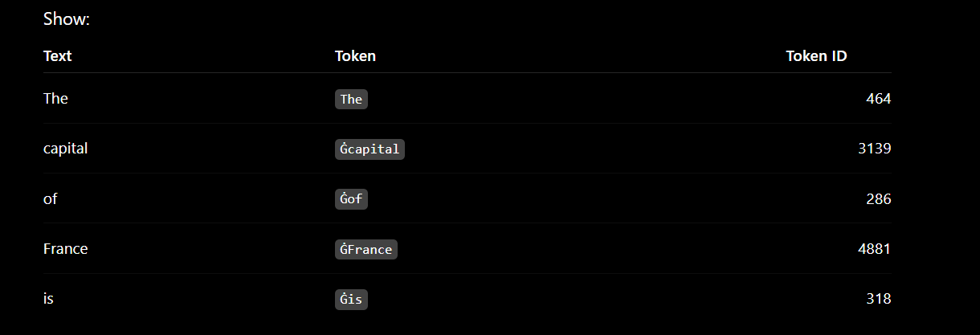Click the Text column header

[58, 56]
